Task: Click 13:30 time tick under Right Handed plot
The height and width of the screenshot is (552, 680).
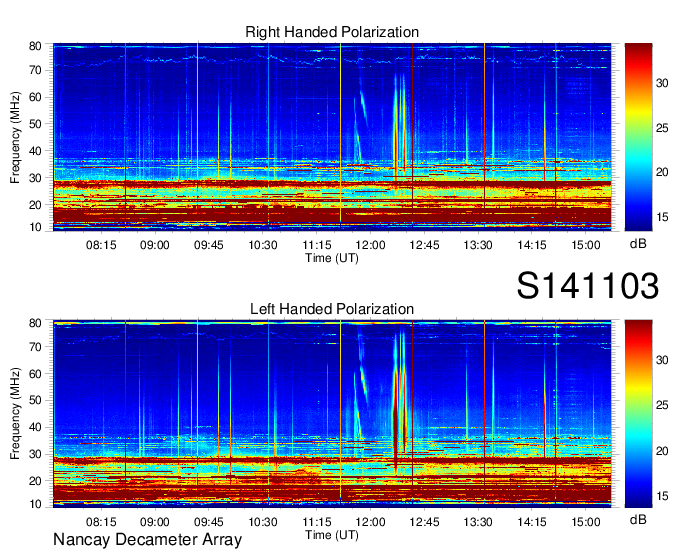Action: point(478,245)
